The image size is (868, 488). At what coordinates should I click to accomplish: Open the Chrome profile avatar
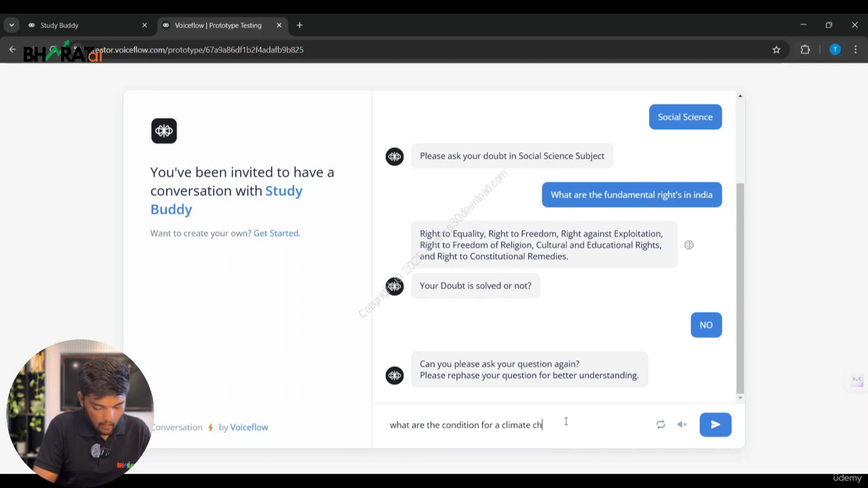[835, 49]
